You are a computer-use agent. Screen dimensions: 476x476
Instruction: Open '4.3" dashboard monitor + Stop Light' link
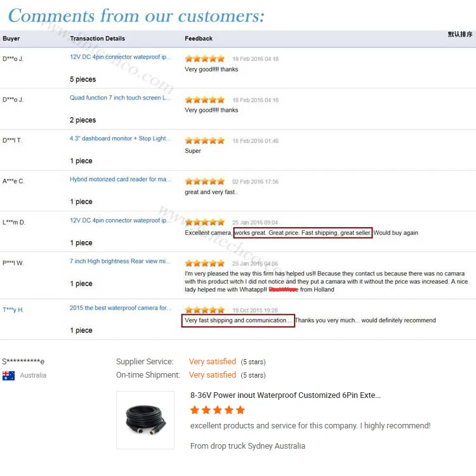click(x=121, y=138)
